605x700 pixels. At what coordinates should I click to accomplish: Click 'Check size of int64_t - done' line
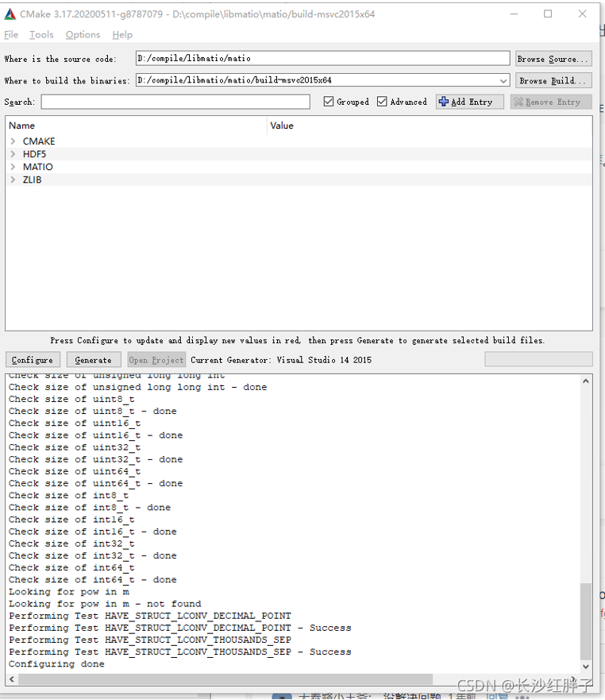click(93, 579)
